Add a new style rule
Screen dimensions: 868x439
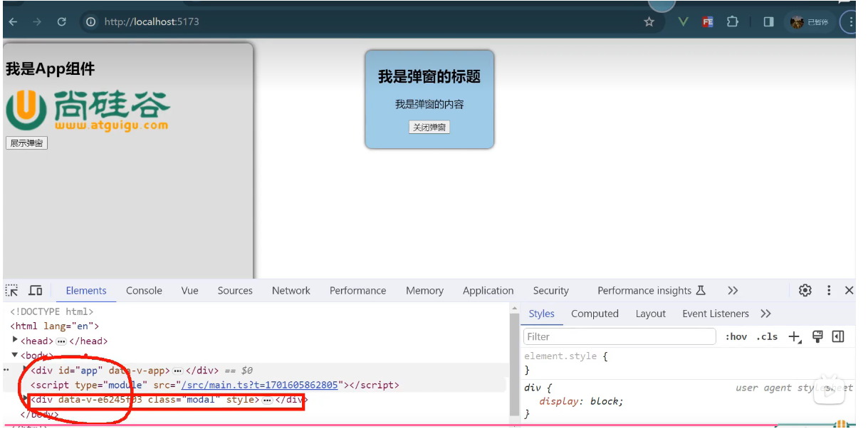click(x=795, y=337)
